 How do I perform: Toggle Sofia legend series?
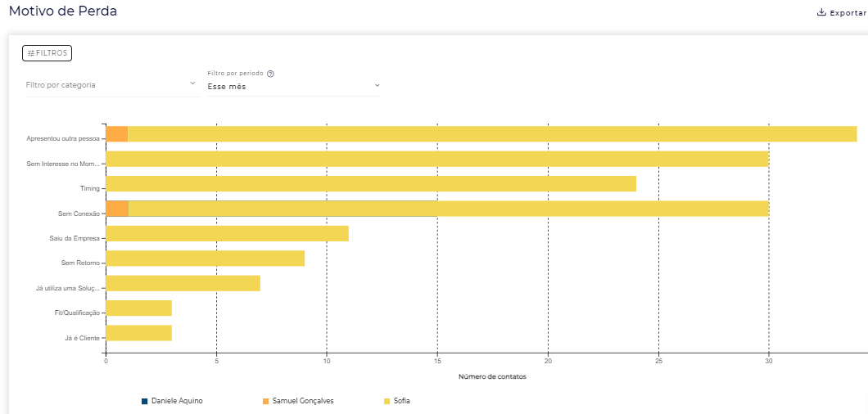tap(401, 401)
